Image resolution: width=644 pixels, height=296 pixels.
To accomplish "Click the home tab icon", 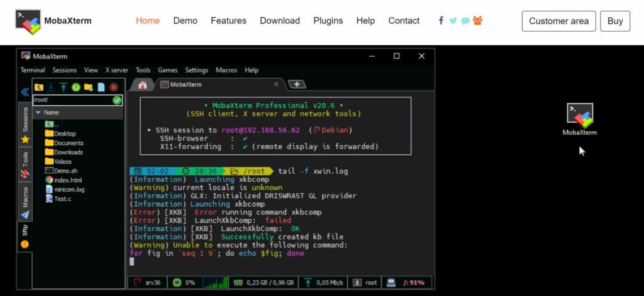I will (143, 84).
